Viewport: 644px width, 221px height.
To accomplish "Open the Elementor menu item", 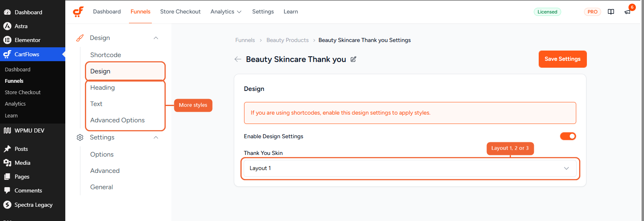I will (x=33, y=40).
